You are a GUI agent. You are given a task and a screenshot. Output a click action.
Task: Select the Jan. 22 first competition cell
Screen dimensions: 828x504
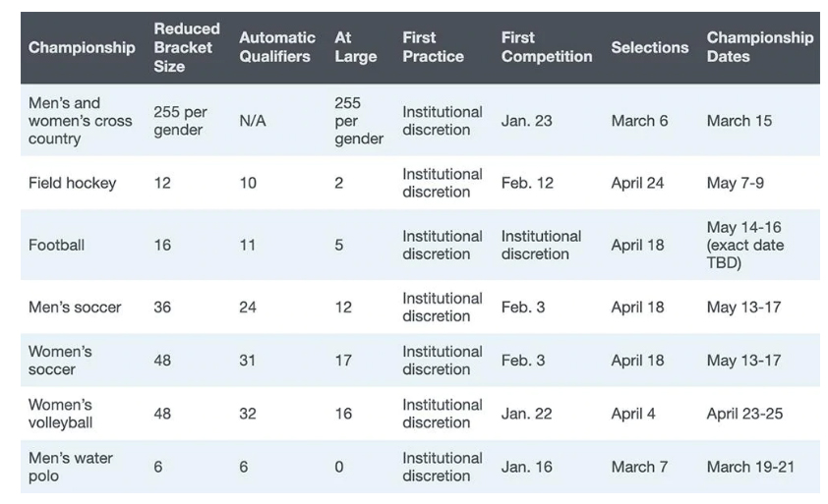[526, 414]
